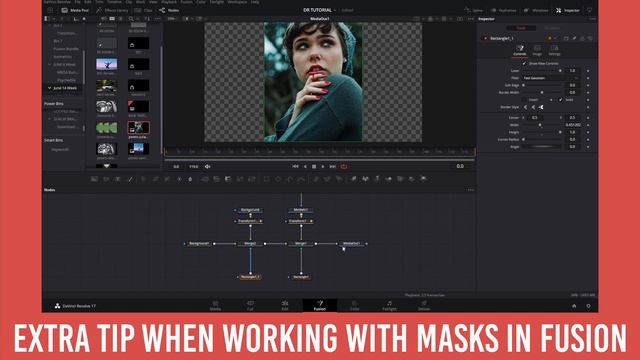Toggle keyframe for Soft Edge parameter
Screen dimensions: 640x360
tap(588, 85)
